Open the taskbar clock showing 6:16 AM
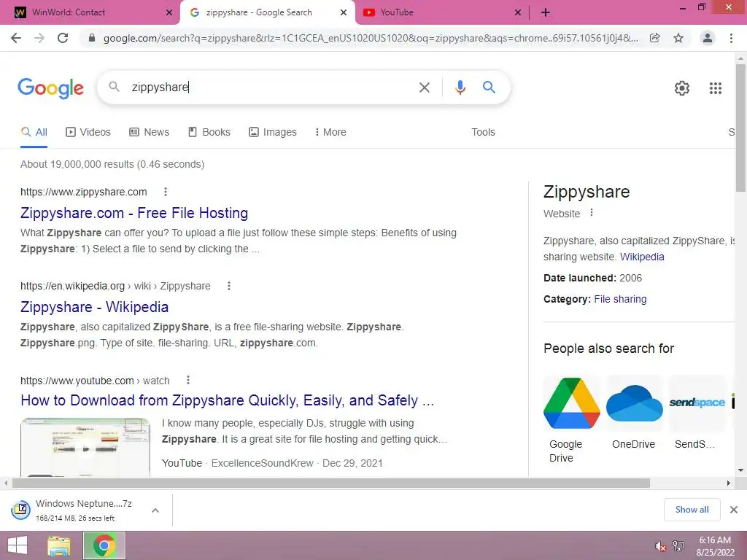Screen dimensions: 747x560 tap(715, 546)
